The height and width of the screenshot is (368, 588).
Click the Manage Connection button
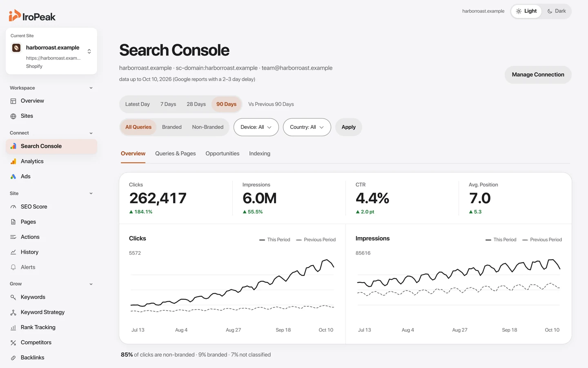pyautogui.click(x=538, y=75)
